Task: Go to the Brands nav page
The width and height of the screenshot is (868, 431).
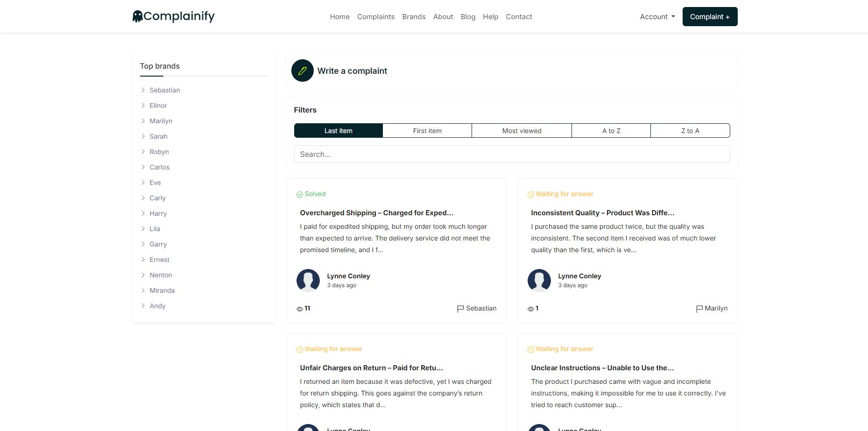Action: tap(414, 17)
